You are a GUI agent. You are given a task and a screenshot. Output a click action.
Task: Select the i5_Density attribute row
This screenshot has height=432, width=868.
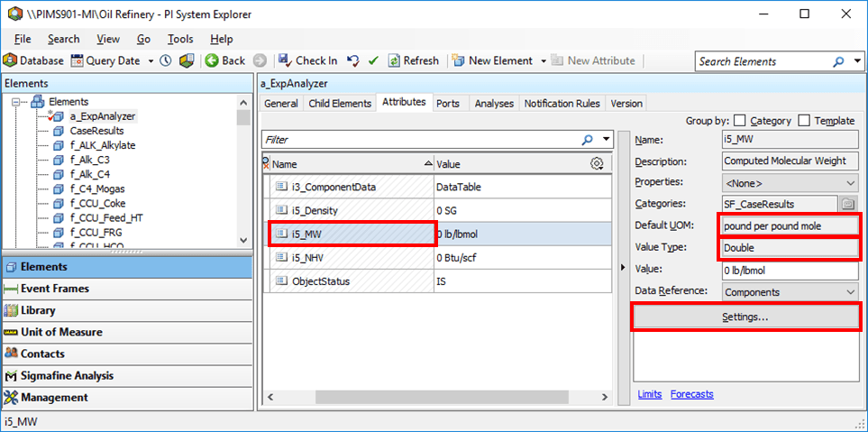click(437, 210)
